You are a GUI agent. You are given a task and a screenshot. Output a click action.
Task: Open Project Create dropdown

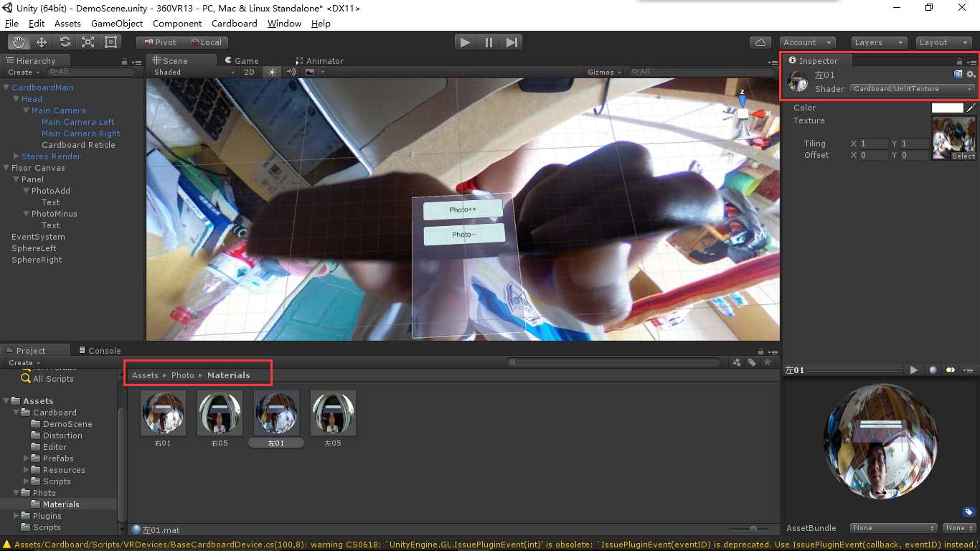[x=24, y=363]
